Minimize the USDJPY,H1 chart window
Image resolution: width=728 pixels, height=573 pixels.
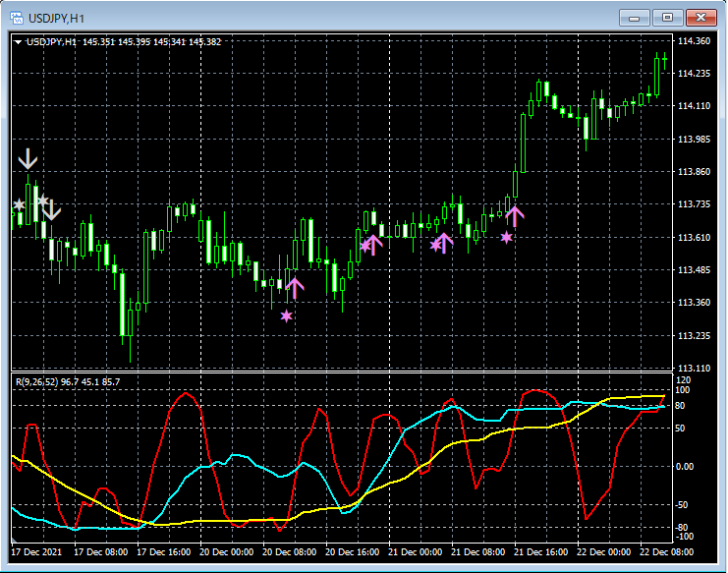pos(635,18)
